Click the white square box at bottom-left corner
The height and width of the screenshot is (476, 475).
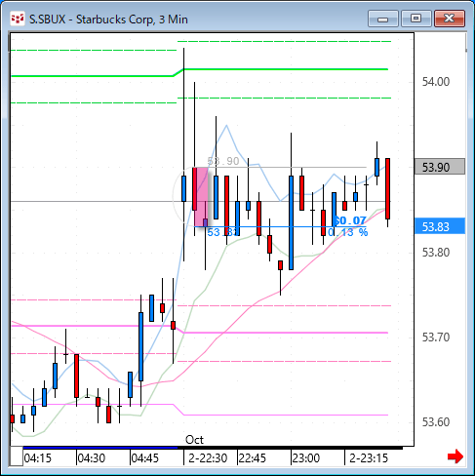[x=17, y=456]
